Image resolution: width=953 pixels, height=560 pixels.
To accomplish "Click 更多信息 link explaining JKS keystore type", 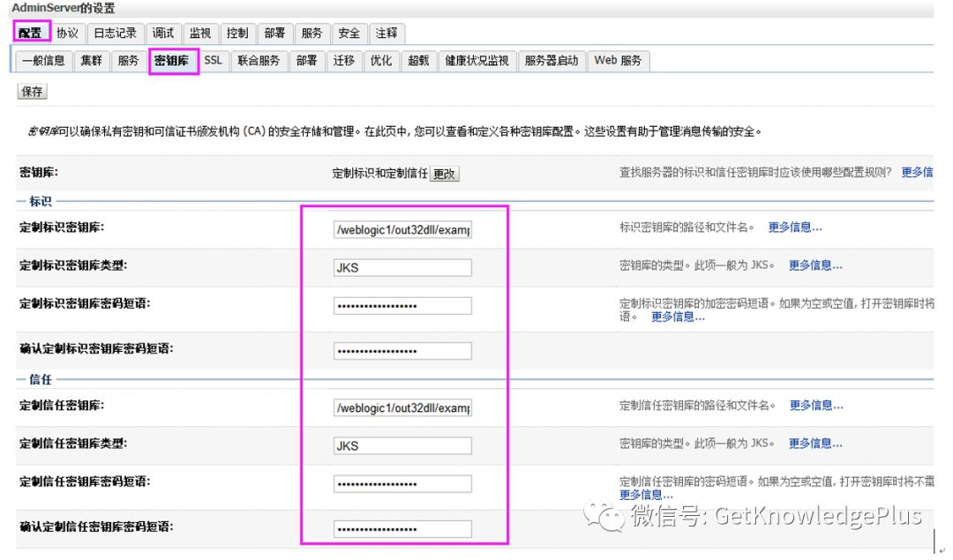I will tap(814, 265).
